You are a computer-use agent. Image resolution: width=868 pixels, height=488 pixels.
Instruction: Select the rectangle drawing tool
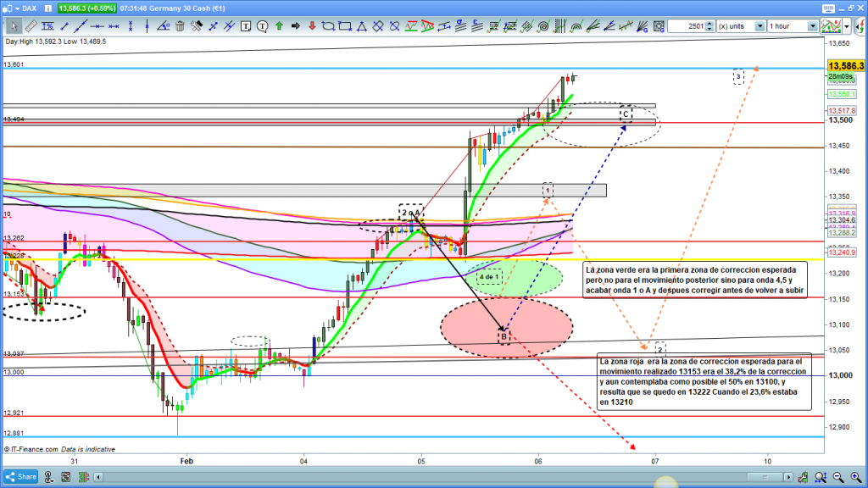(345, 26)
